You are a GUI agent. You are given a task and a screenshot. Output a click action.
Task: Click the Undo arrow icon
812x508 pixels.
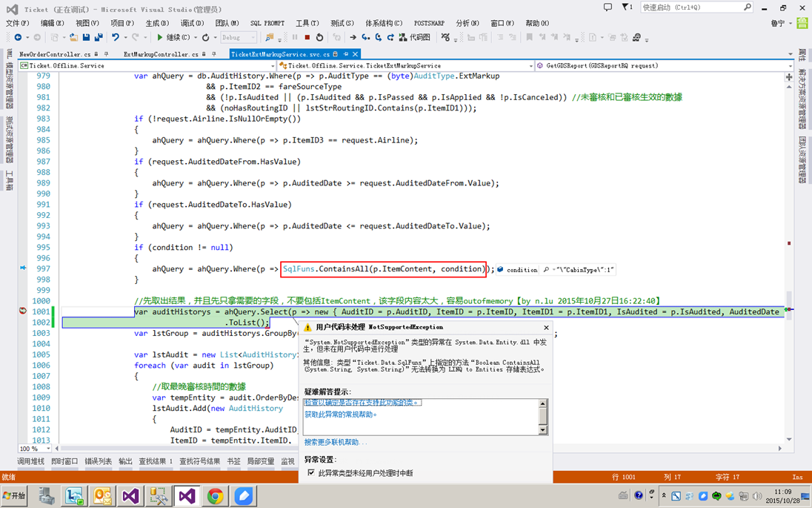[x=115, y=37]
